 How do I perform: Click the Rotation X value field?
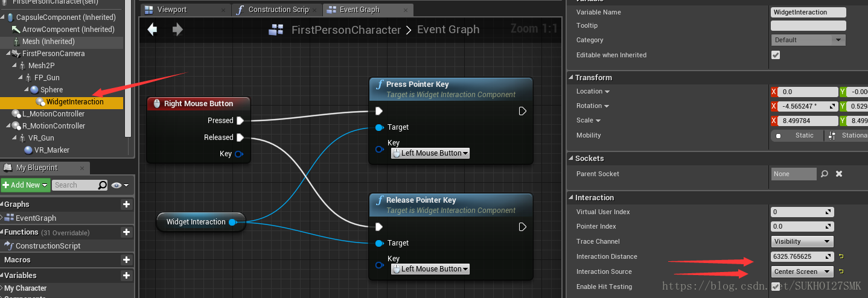(x=808, y=106)
